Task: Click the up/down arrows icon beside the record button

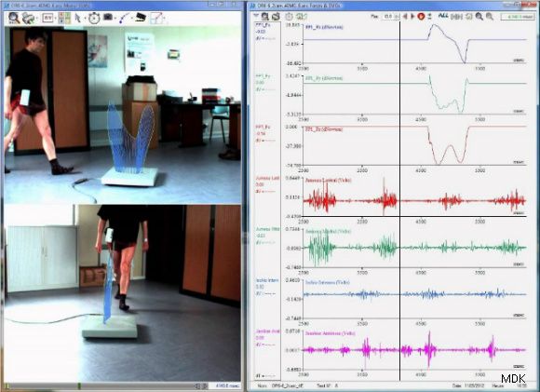Action: pos(429,16)
